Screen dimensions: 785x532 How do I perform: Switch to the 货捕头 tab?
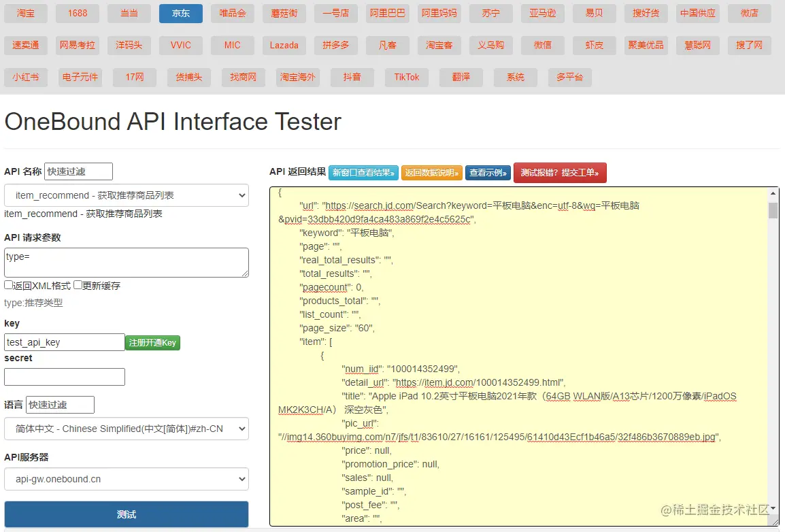coord(188,78)
